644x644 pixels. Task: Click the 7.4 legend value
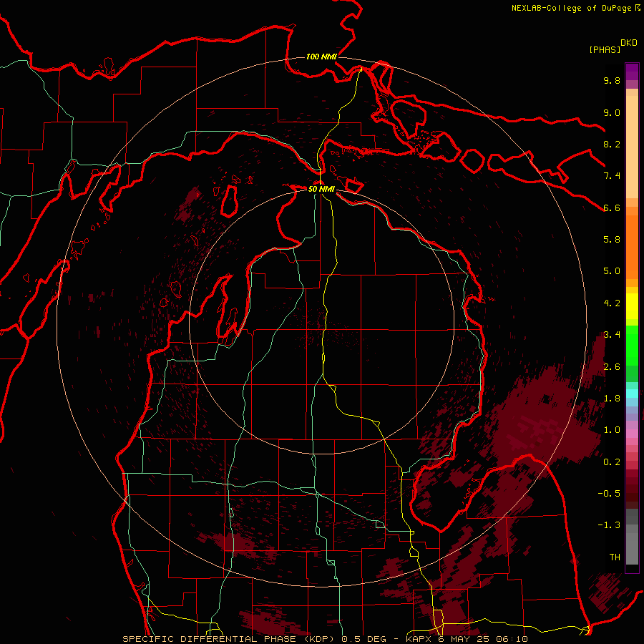tap(612, 176)
